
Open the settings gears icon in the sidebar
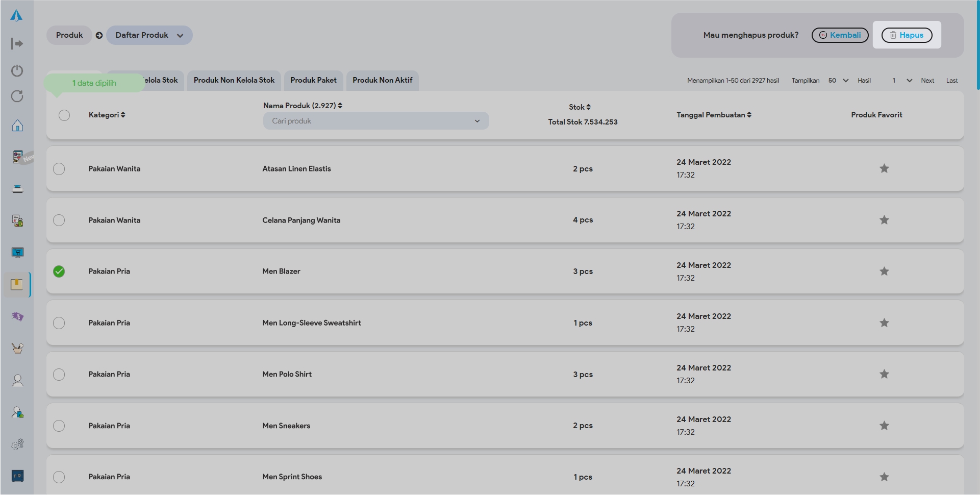[17, 444]
